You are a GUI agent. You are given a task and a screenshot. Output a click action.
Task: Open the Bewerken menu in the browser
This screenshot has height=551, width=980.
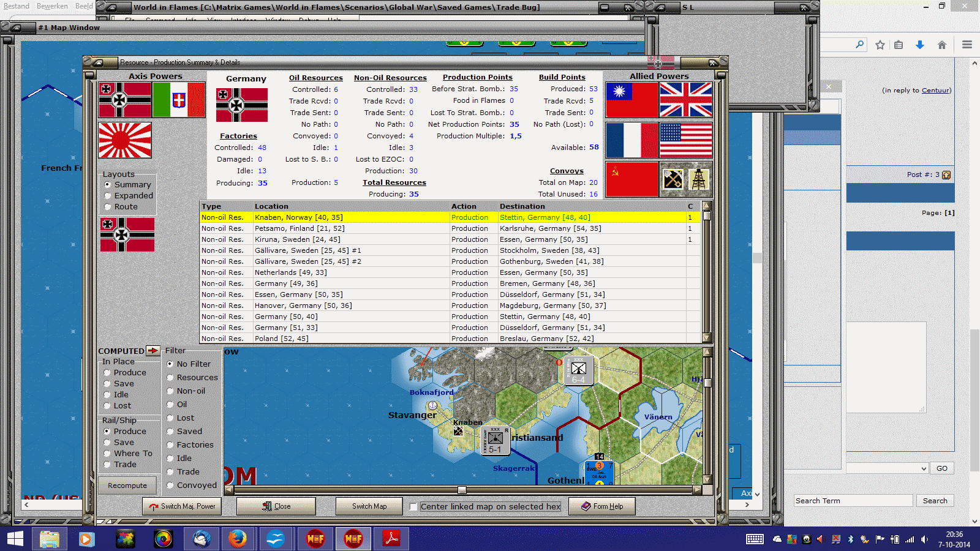click(x=53, y=6)
